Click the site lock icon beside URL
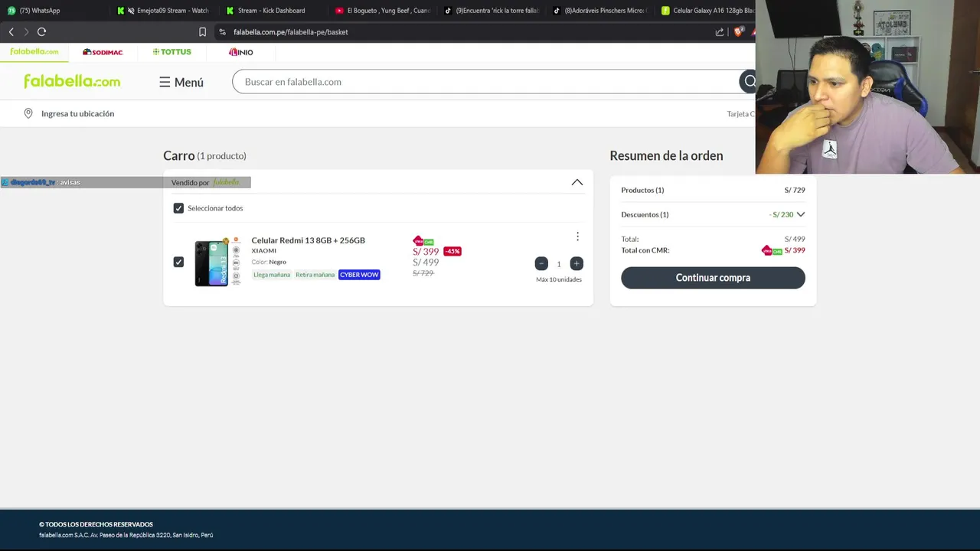The width and height of the screenshot is (980, 551). (222, 32)
